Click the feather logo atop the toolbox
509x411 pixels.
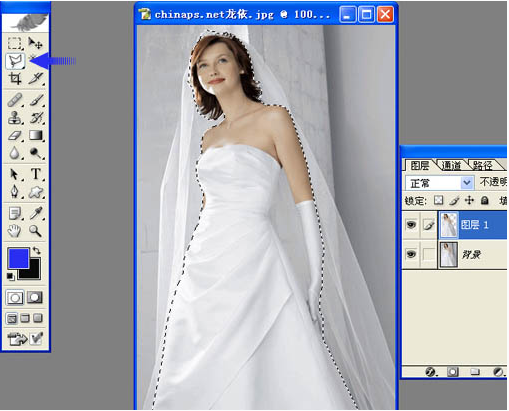click(x=26, y=22)
